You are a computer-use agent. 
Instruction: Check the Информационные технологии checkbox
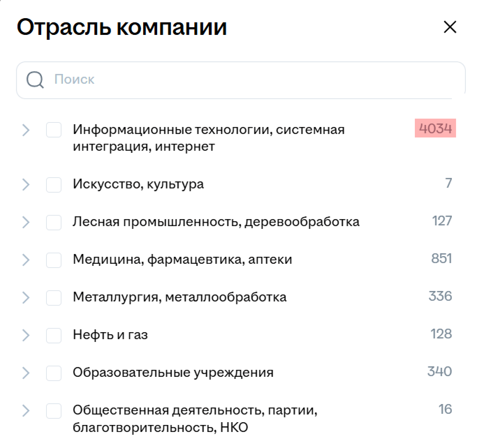pos(54,130)
